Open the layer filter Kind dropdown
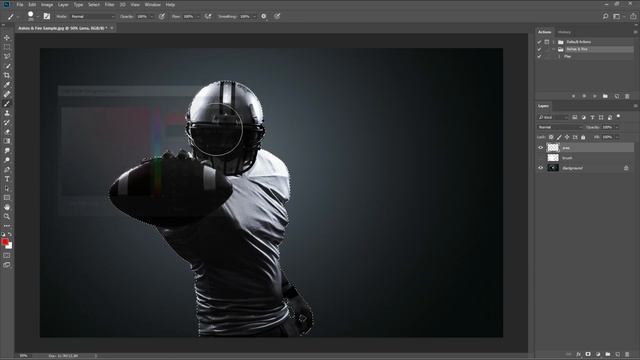The image size is (640, 360). pos(553,117)
